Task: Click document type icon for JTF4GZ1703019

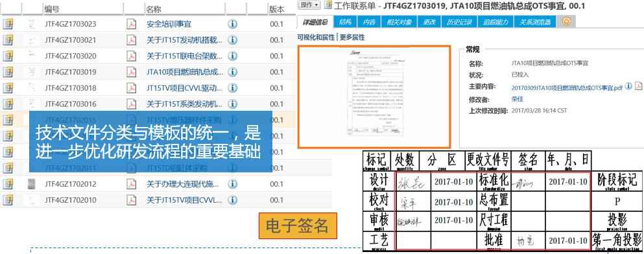Action: click(x=8, y=72)
